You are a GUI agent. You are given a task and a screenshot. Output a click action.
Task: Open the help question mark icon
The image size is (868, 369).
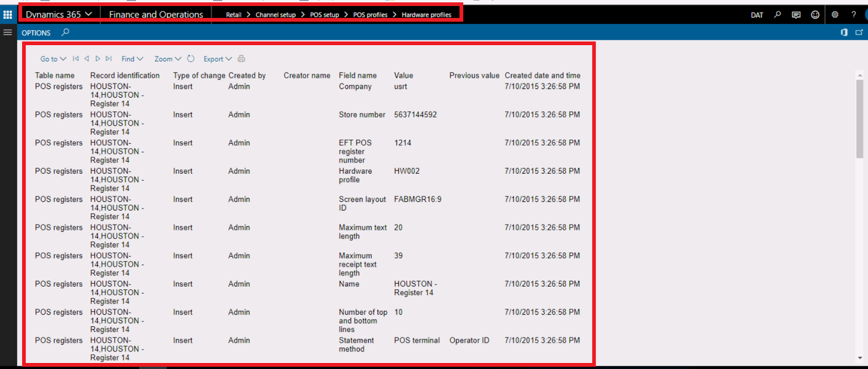pos(853,15)
